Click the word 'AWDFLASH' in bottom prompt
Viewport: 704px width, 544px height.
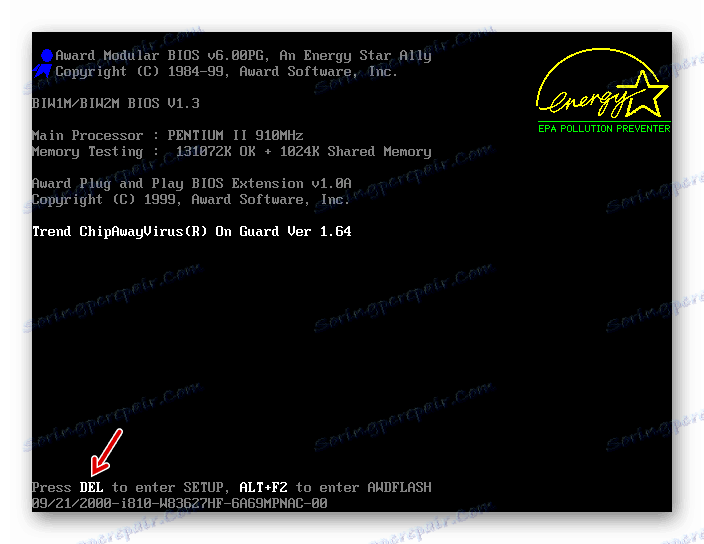pos(400,487)
